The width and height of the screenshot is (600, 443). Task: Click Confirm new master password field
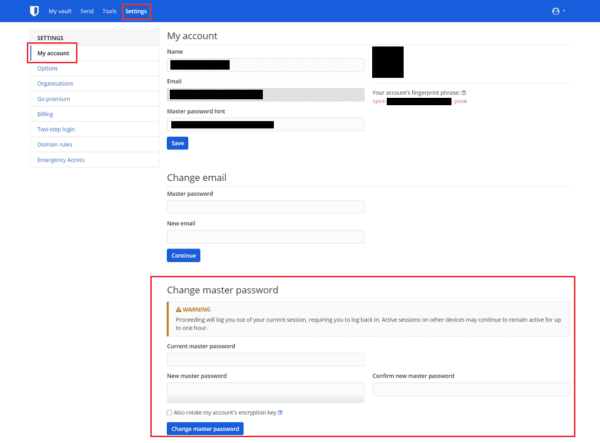471,389
